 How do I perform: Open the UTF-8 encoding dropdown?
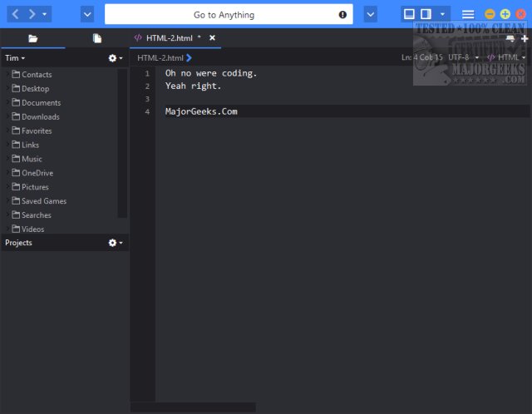[463, 57]
